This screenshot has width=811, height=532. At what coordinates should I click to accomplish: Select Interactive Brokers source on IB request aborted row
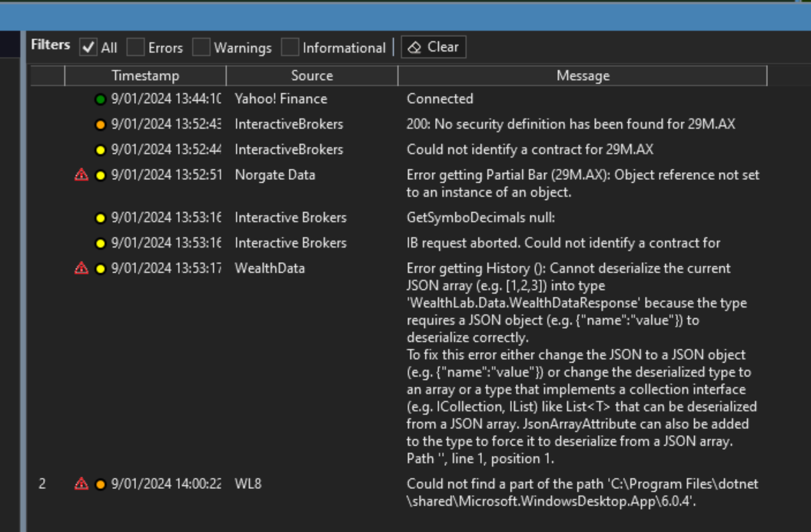(x=290, y=243)
